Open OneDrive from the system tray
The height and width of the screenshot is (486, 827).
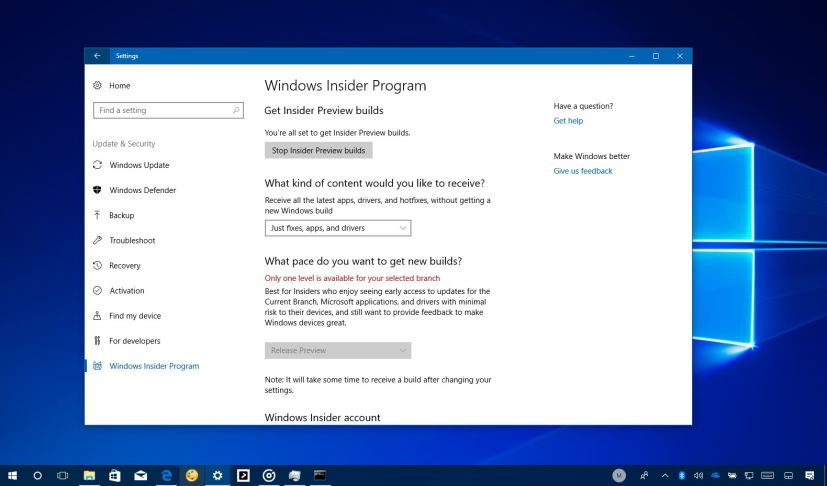click(715, 475)
